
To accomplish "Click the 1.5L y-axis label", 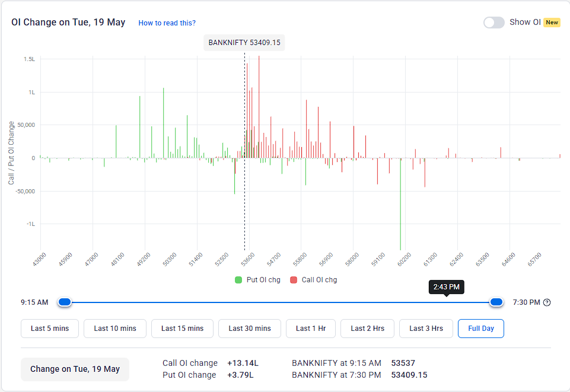I will [30, 59].
